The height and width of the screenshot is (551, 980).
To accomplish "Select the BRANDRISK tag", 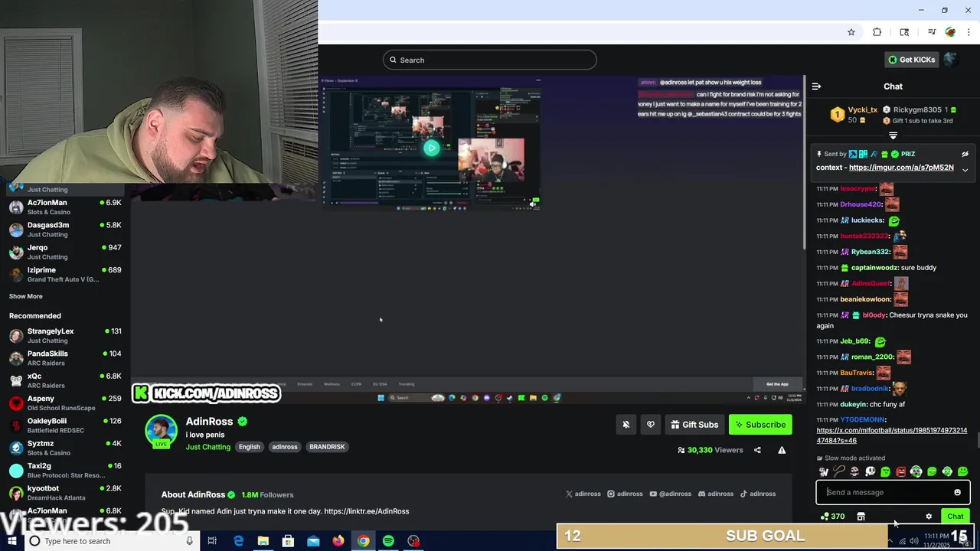I will tap(327, 447).
